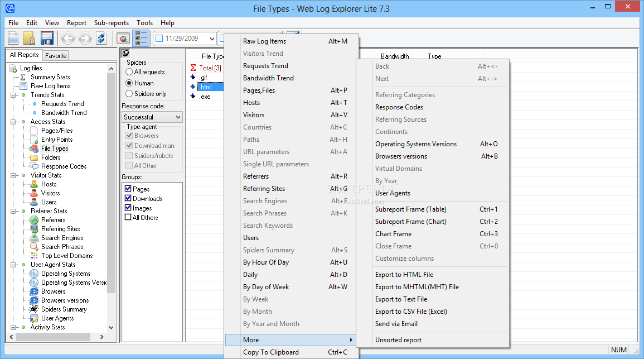Uncheck the Downloads group checkbox

pyautogui.click(x=128, y=198)
